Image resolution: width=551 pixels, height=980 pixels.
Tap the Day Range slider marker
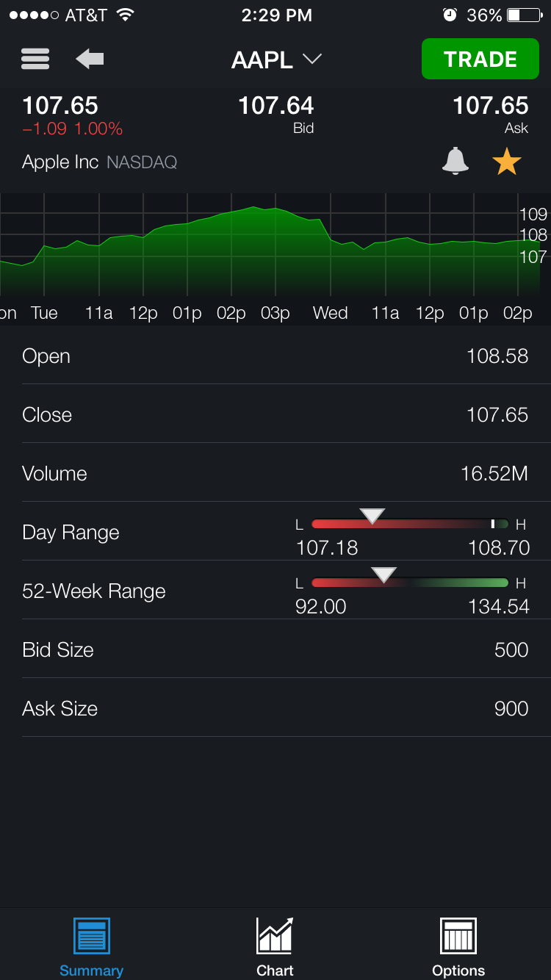coord(372,516)
